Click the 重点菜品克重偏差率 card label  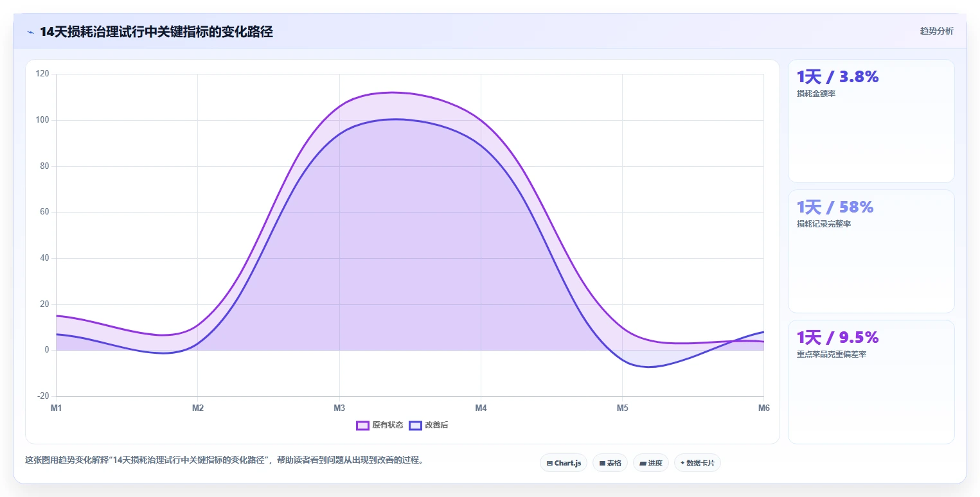pos(832,354)
